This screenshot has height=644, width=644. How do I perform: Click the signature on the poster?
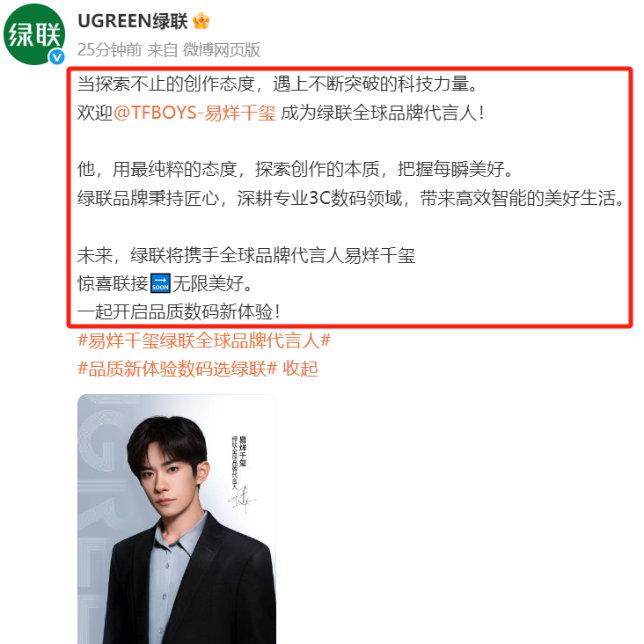(x=242, y=499)
